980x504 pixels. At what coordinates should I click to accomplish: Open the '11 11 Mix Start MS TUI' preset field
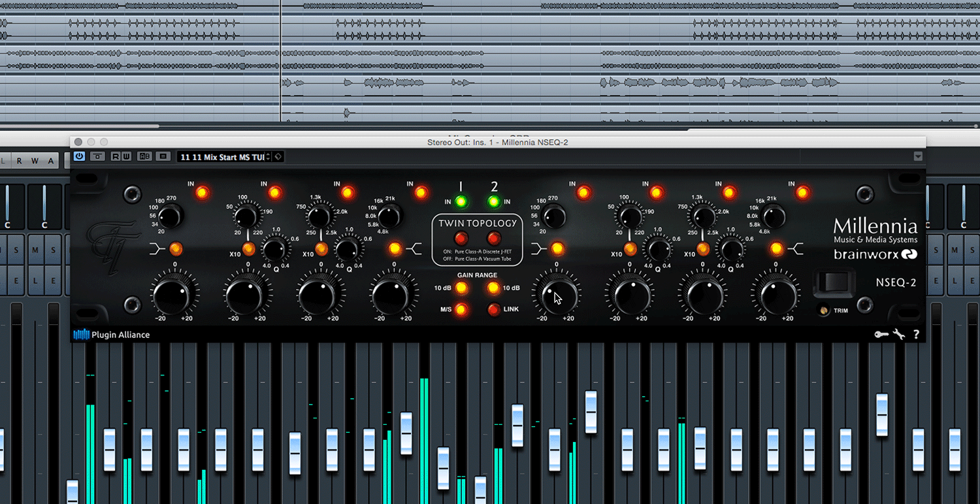[221, 157]
